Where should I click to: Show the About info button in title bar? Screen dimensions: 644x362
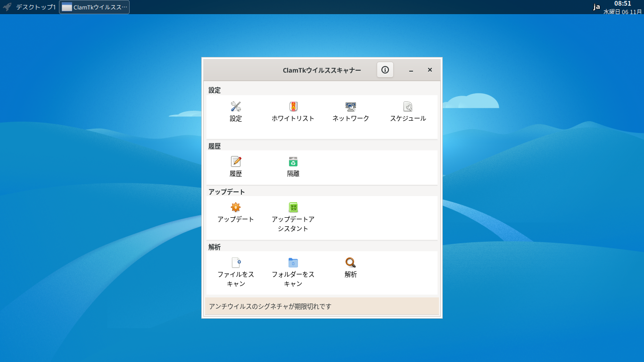(x=385, y=70)
